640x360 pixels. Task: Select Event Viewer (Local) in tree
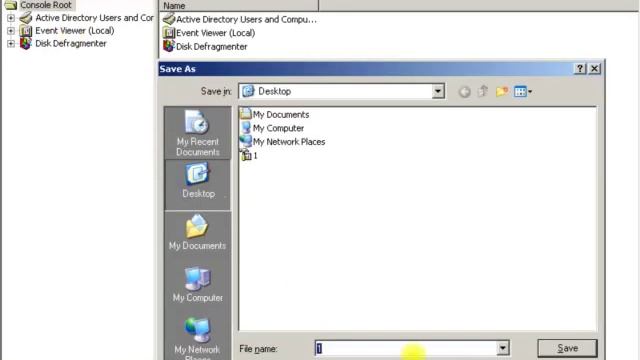[67, 31]
